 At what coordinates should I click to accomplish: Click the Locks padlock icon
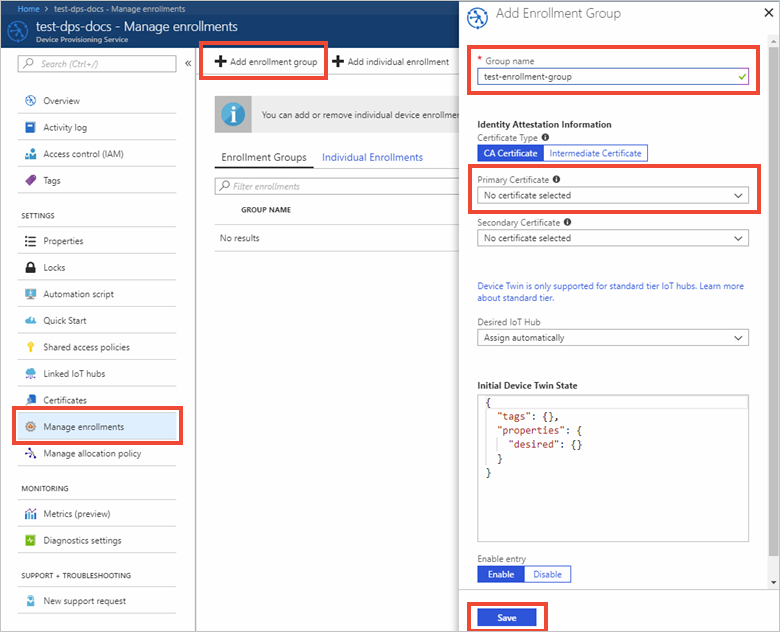coord(30,267)
